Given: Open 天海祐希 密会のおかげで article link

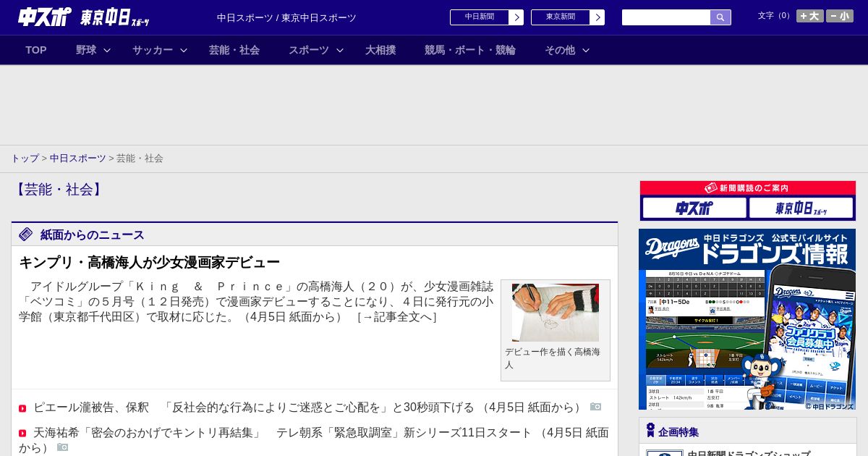Looking at the screenshot, I should coord(314,440).
